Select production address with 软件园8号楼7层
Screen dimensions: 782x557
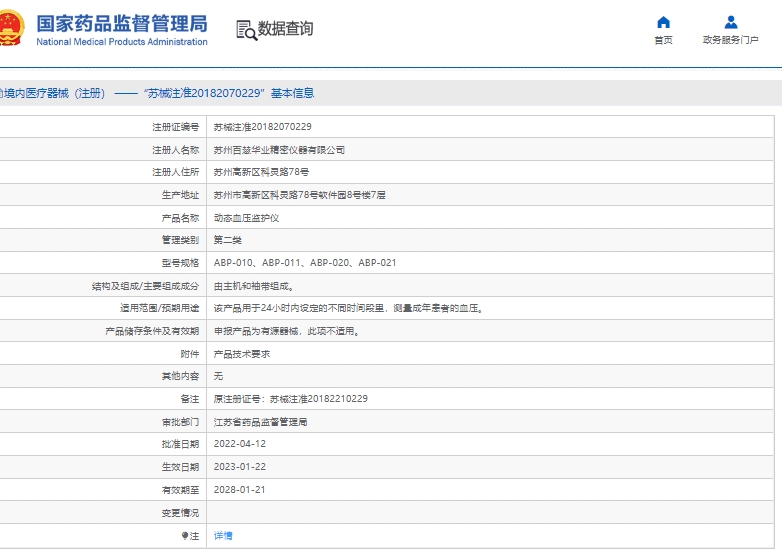click(x=299, y=195)
